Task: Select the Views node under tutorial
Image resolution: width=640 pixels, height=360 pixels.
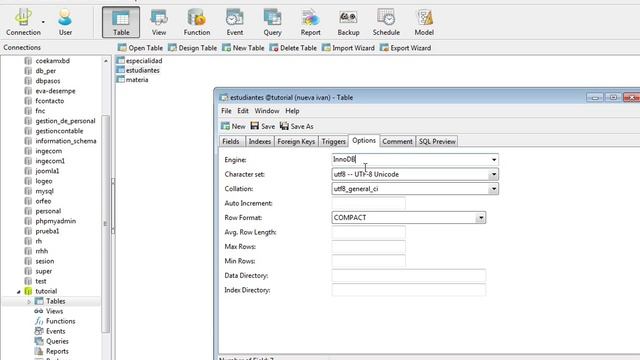Action: click(x=49, y=311)
